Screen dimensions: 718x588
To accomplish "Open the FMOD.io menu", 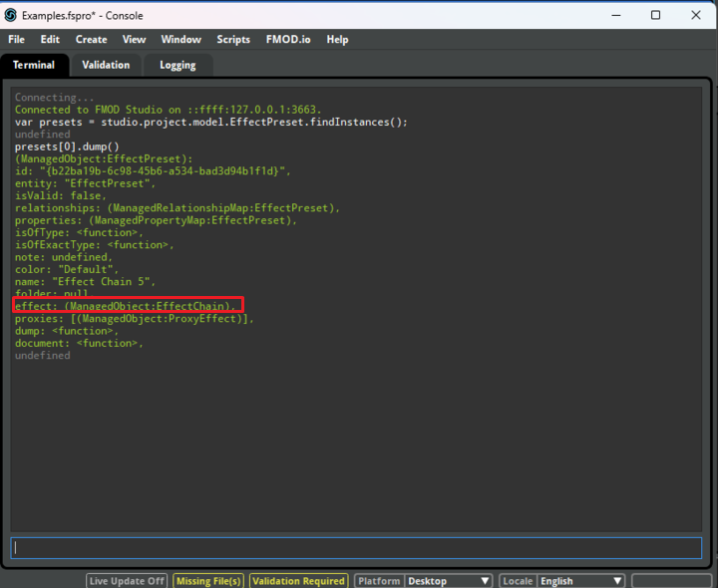I will click(288, 39).
